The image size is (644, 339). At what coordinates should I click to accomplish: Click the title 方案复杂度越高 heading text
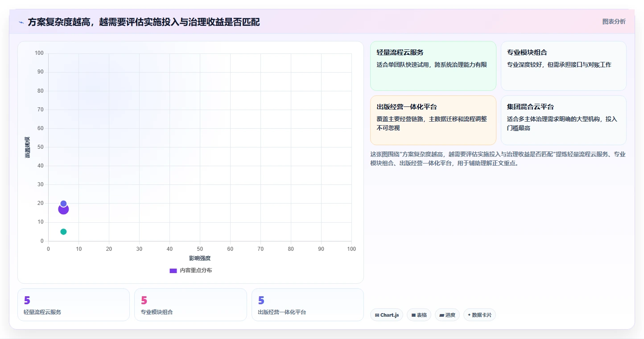144,22
